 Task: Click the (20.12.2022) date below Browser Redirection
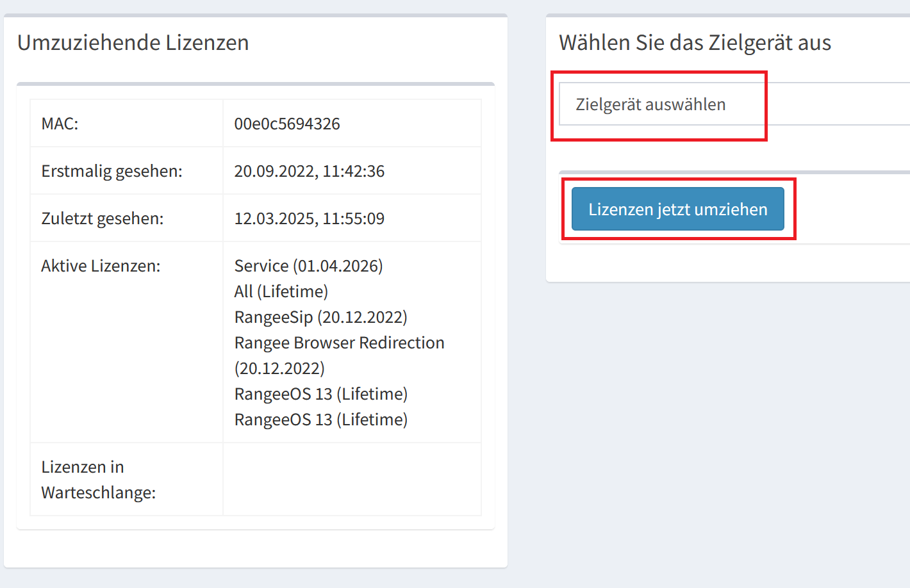coord(279,368)
